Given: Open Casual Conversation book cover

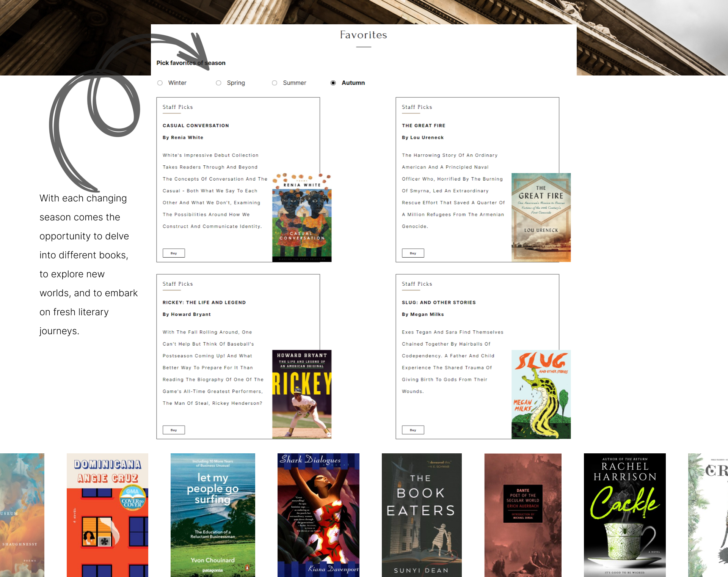Looking at the screenshot, I should coord(302,217).
